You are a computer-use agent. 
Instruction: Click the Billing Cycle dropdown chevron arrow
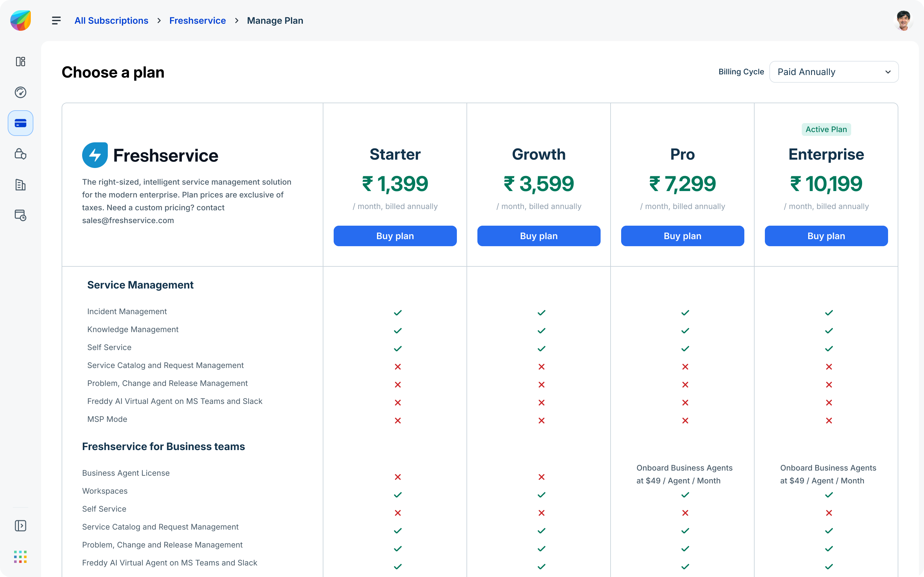pos(888,72)
